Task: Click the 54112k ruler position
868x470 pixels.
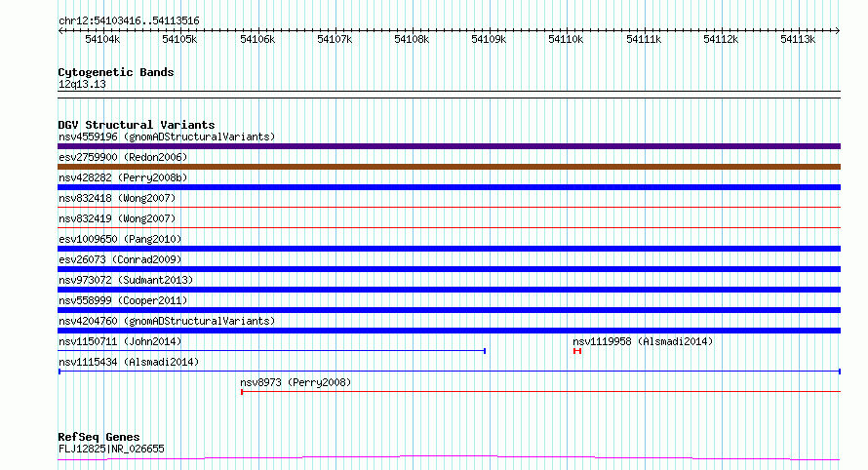Action: (x=721, y=39)
